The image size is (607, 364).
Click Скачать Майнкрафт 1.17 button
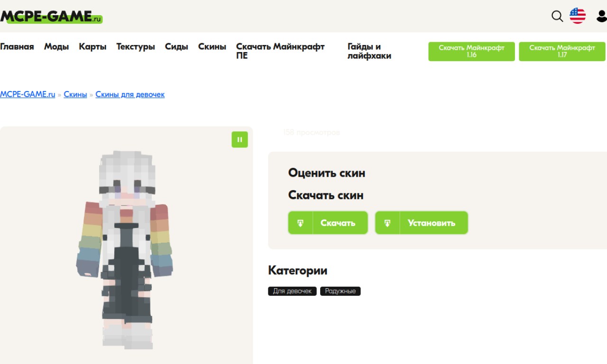562,51
